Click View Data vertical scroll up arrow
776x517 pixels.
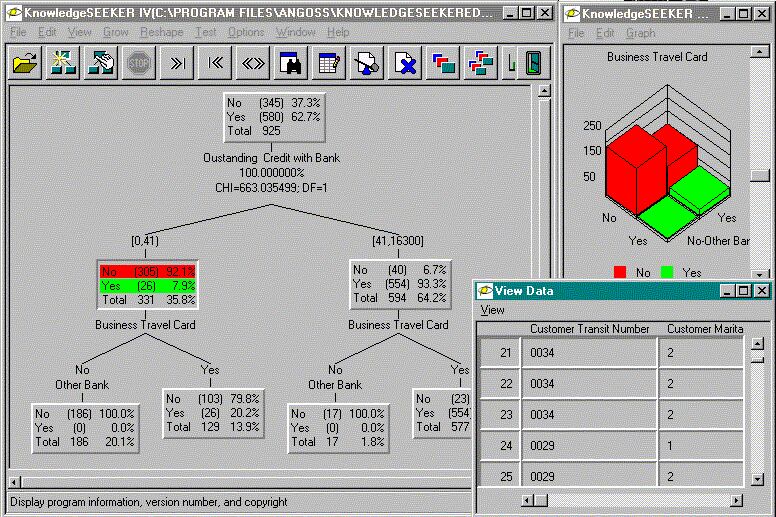(x=757, y=343)
